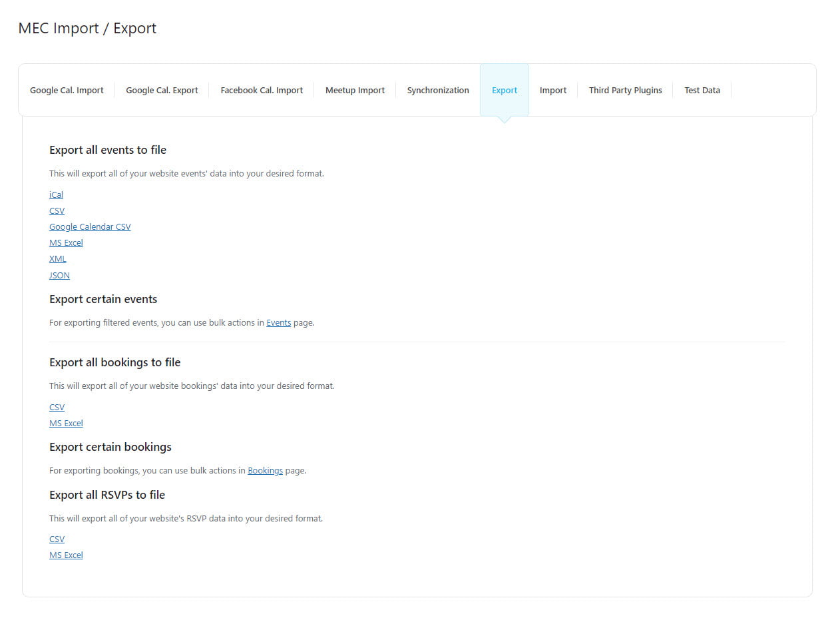Open the Google Cal. Import tab
The image size is (840, 620).
click(x=67, y=91)
